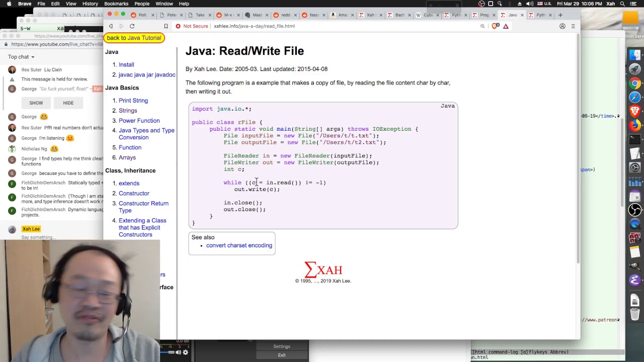Click HIDE on the held chat message
This screenshot has height=362, width=644.
(x=68, y=103)
